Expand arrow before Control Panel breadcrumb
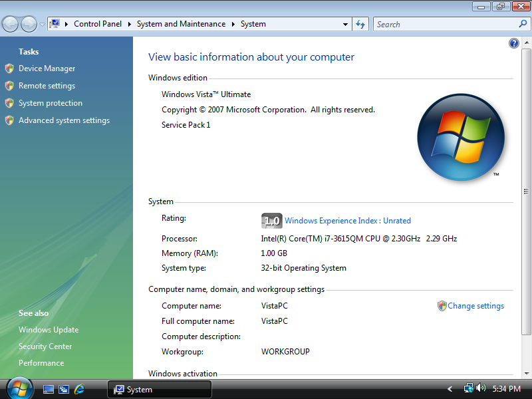Screen dimensions: 532x399 pos(66,24)
